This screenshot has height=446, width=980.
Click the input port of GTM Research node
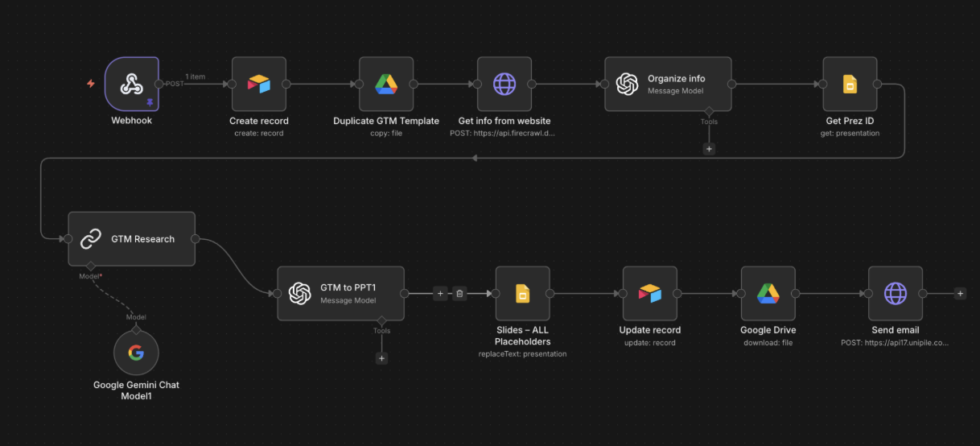point(68,239)
